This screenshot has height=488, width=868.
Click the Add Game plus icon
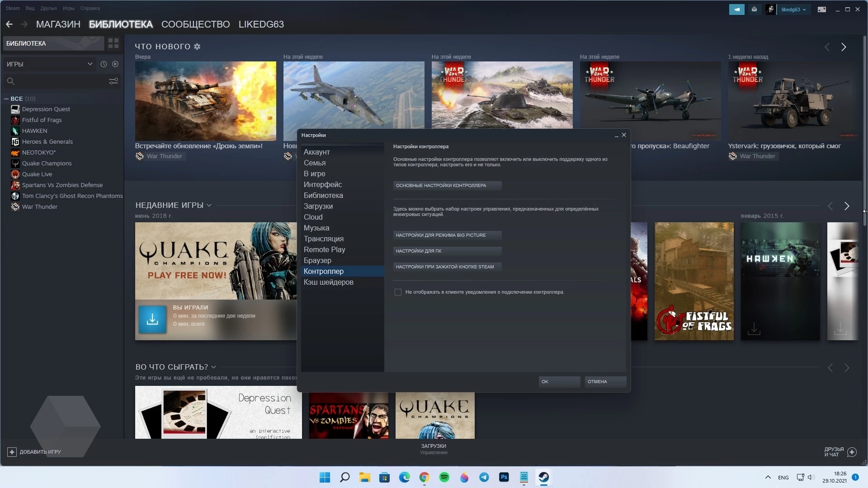(12, 452)
